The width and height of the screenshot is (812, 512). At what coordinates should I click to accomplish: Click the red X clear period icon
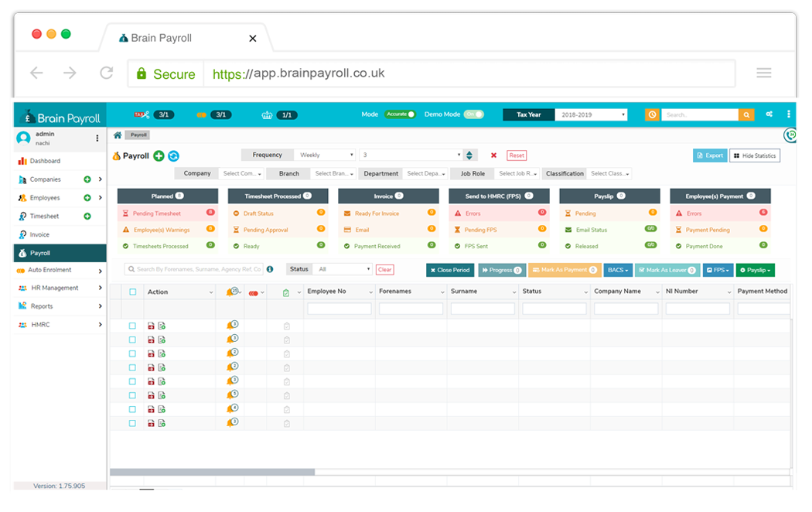(493, 155)
